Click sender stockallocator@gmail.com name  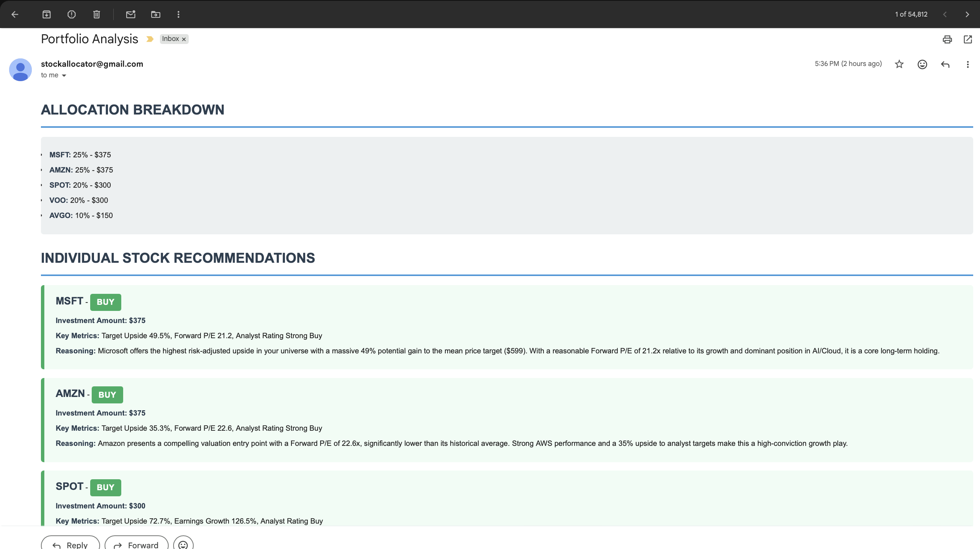[x=92, y=64]
